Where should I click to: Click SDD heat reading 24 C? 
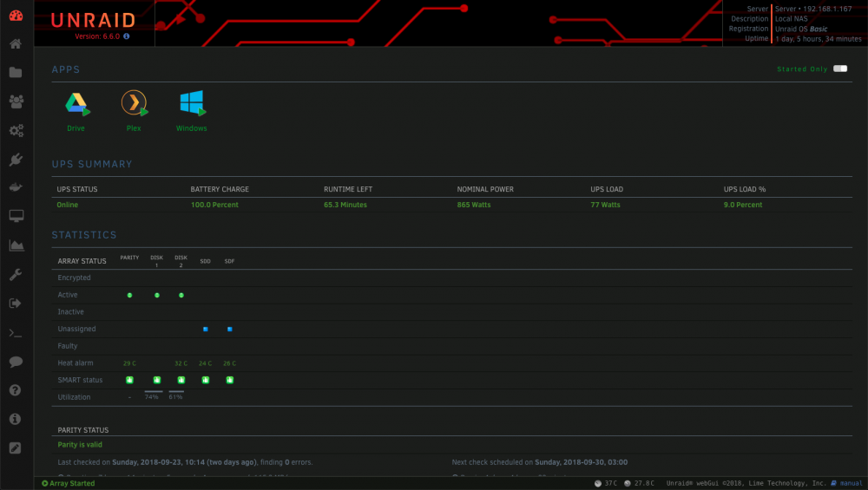coord(206,363)
